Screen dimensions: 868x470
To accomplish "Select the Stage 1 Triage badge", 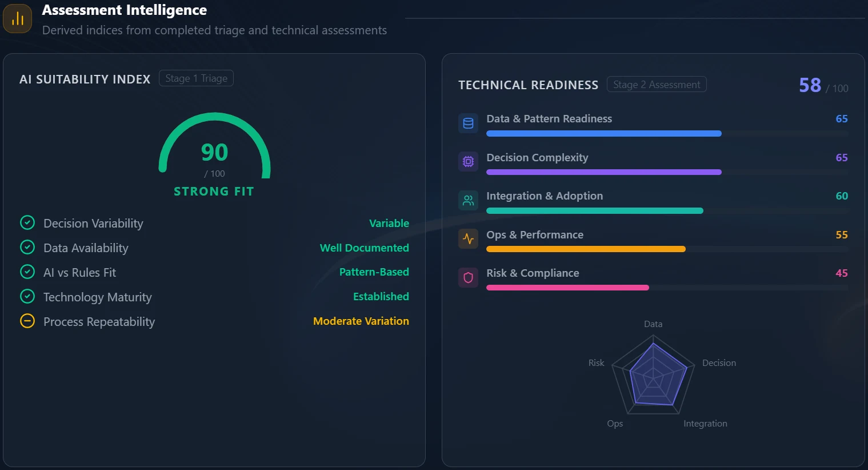I will (196, 78).
